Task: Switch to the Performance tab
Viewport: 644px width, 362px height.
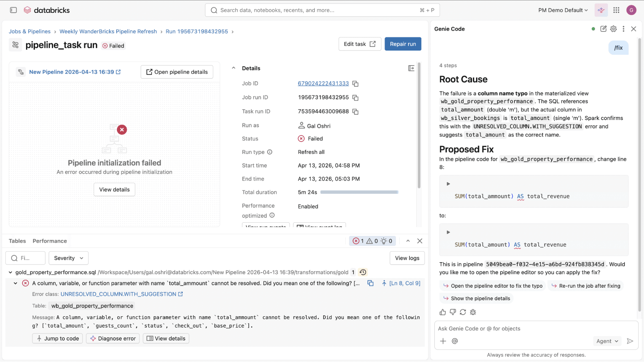Action: [49, 241]
